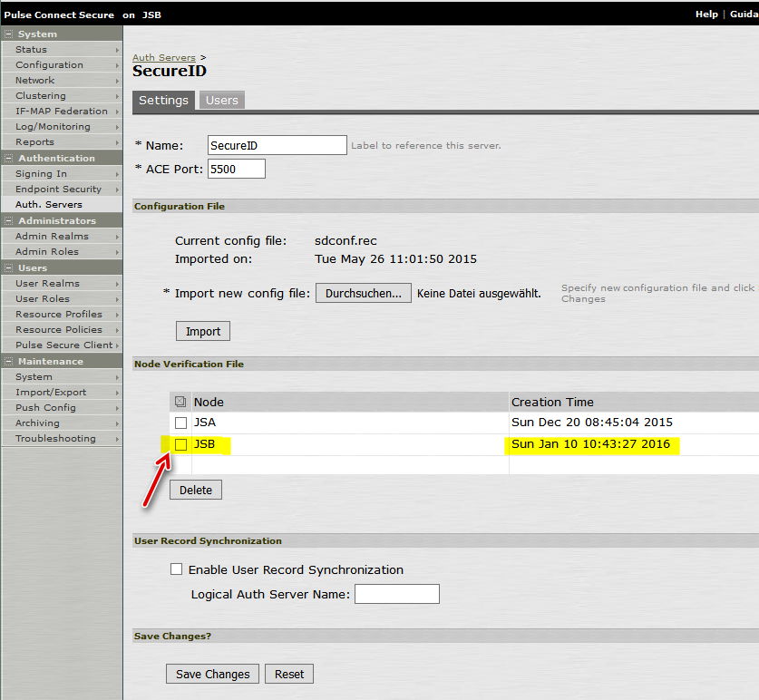Collapse the Administrators section in sidebar
The width and height of the screenshot is (759, 700).
(x=8, y=220)
